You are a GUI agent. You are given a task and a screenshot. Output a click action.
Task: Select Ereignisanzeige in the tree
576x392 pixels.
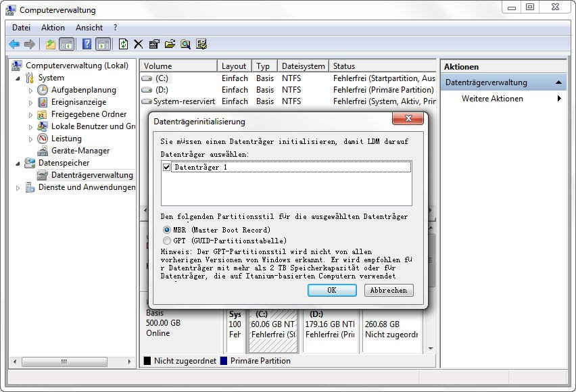(x=78, y=102)
